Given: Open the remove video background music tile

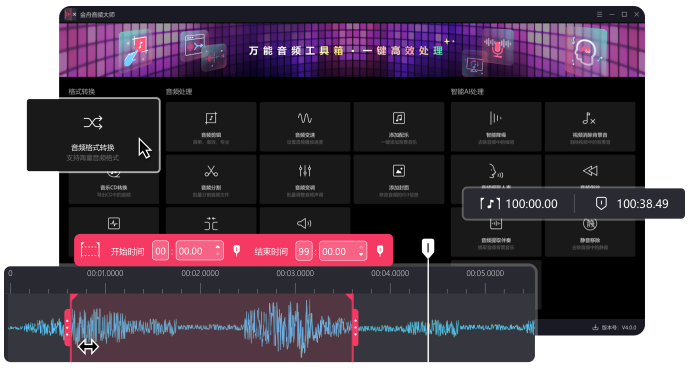Looking at the screenshot, I should click(x=590, y=127).
